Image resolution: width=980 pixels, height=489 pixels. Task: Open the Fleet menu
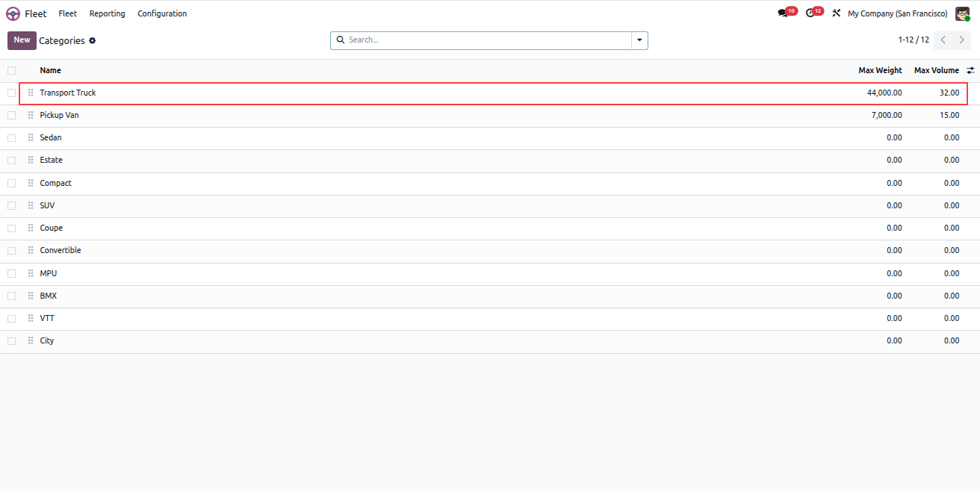67,13
